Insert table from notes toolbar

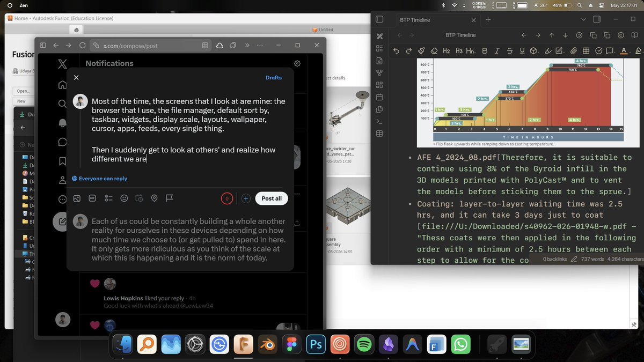tap(586, 51)
